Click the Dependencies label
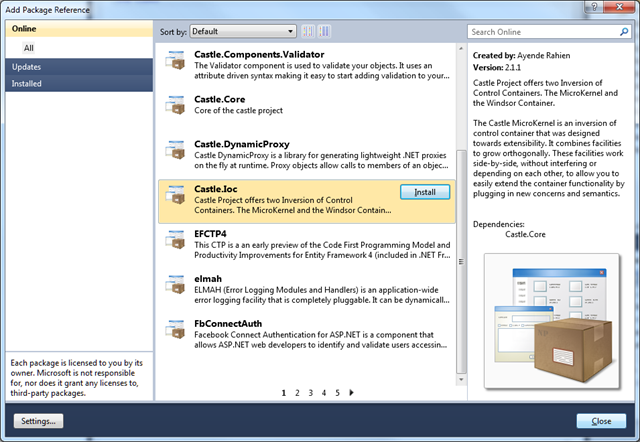The image size is (640, 442). 498,224
